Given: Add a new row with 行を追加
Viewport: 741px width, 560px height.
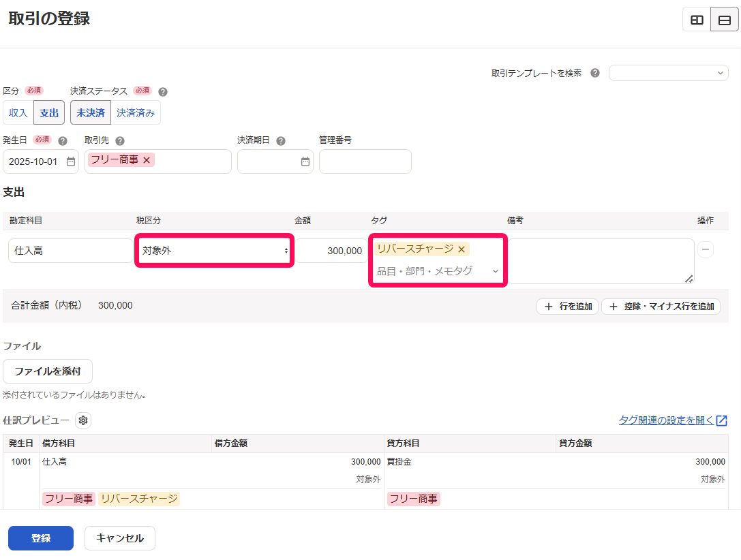Looking at the screenshot, I should pyautogui.click(x=568, y=307).
